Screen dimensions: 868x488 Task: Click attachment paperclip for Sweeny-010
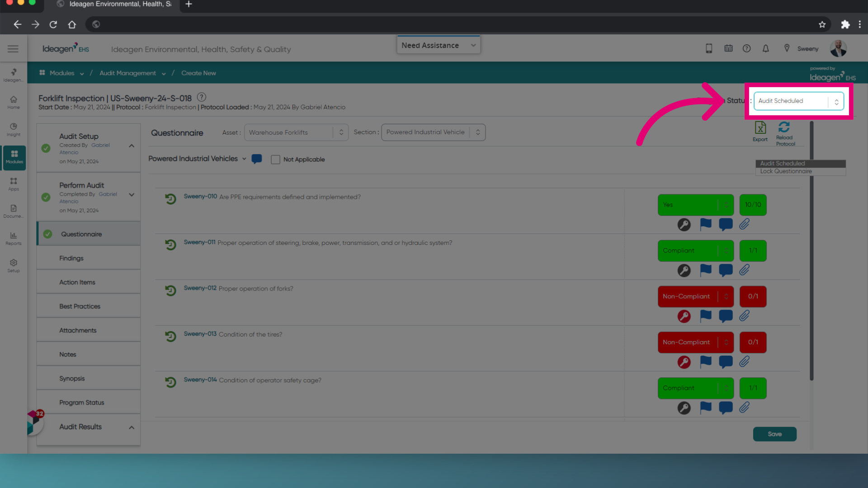[x=744, y=224]
